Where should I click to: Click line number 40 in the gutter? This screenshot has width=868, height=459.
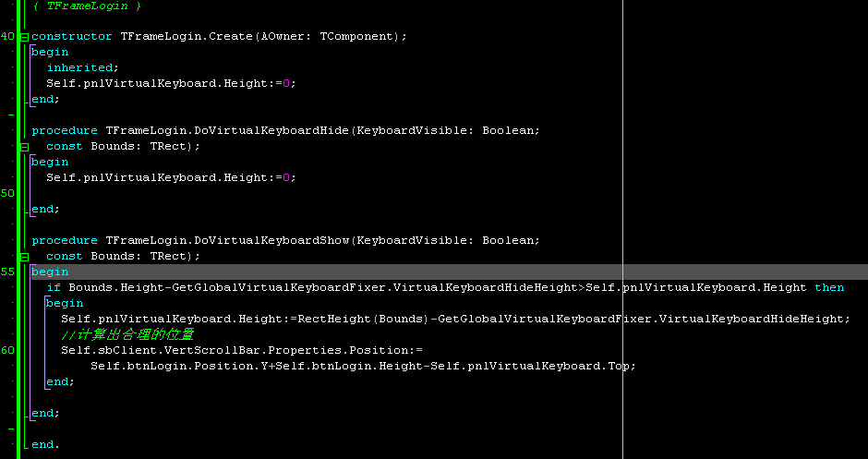click(x=7, y=37)
